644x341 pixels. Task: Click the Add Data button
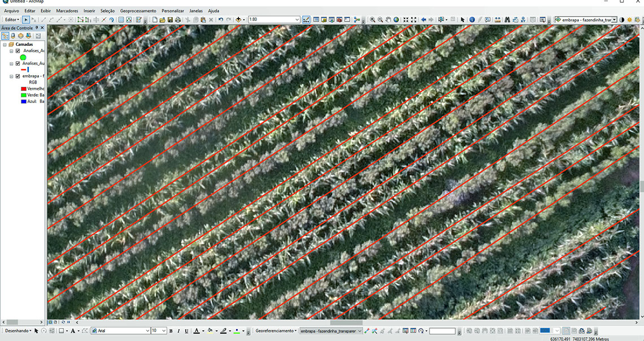[x=239, y=20]
